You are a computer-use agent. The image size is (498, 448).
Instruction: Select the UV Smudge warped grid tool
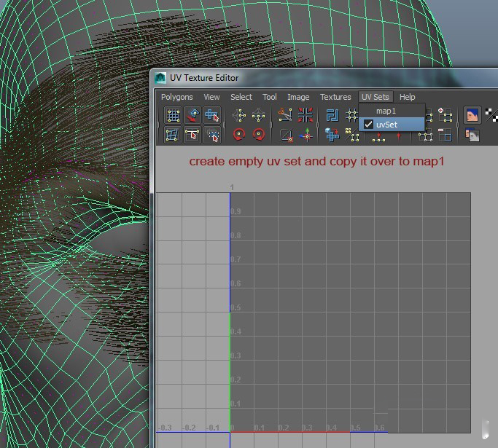173,135
